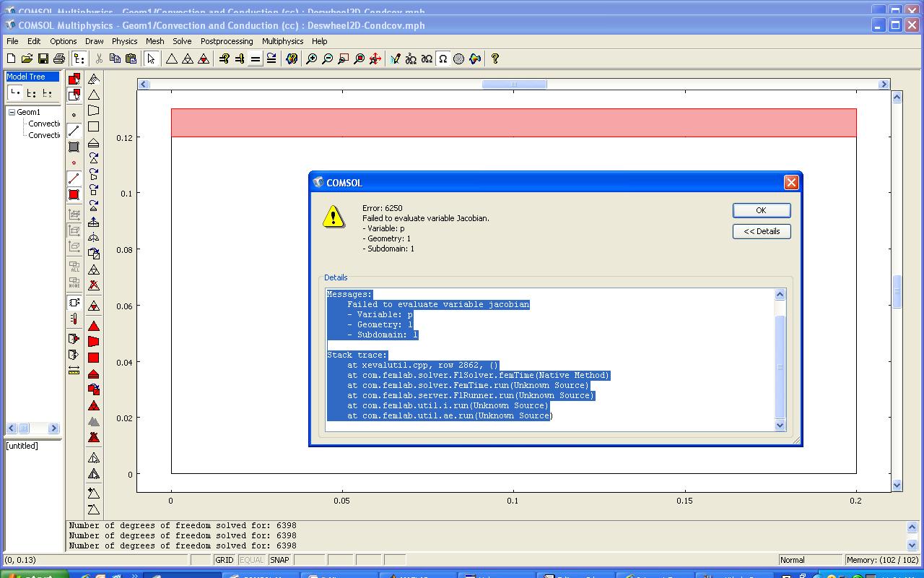The height and width of the screenshot is (578, 924).
Task: Open the Options menu
Action: click(63, 41)
